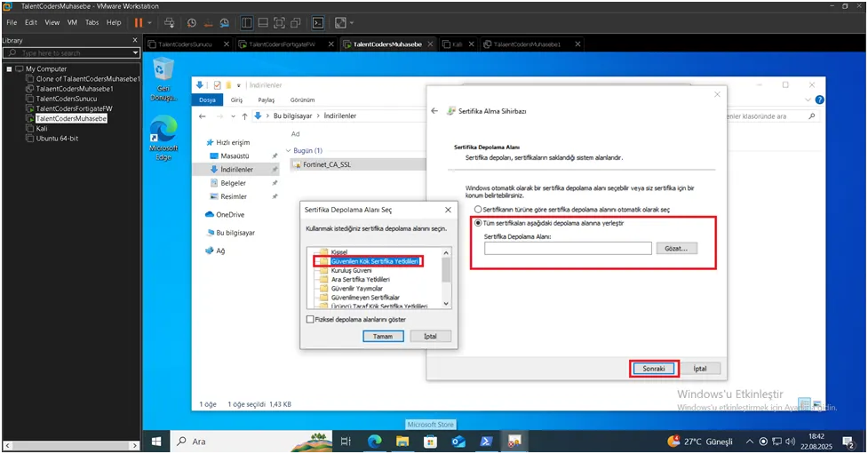Open the Görünüm tab in File Explorer
This screenshot has width=868, height=454.
coord(302,100)
